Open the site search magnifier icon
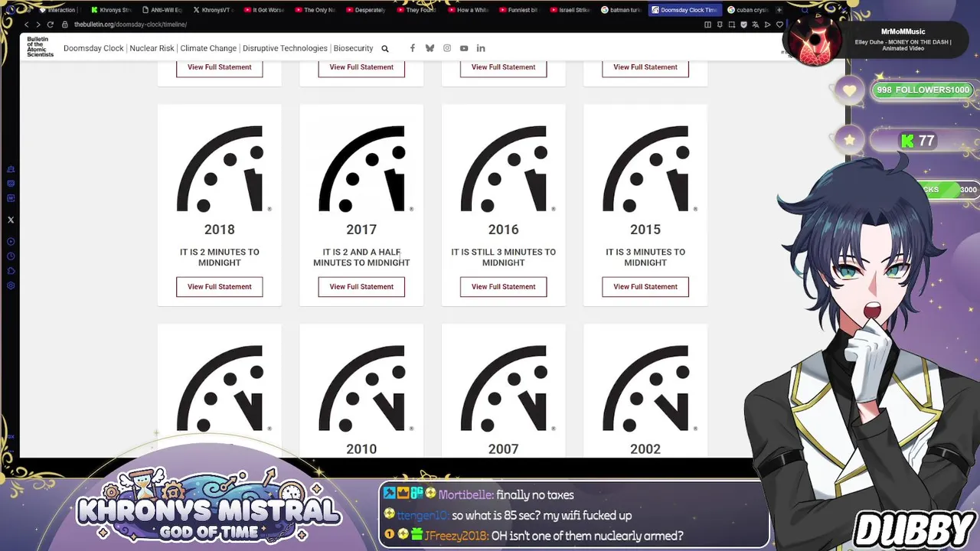 pos(385,48)
